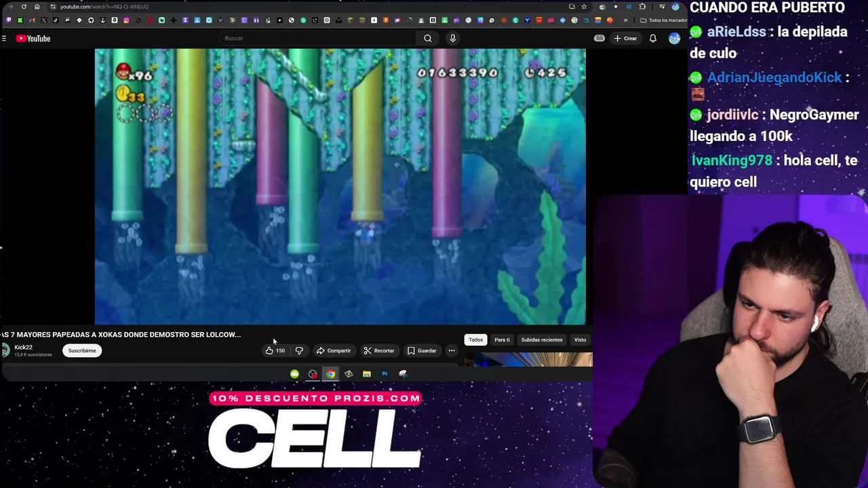Screen dimensions: 868x488
Task: Select the youtube.com address bar URL
Action: [104, 7]
